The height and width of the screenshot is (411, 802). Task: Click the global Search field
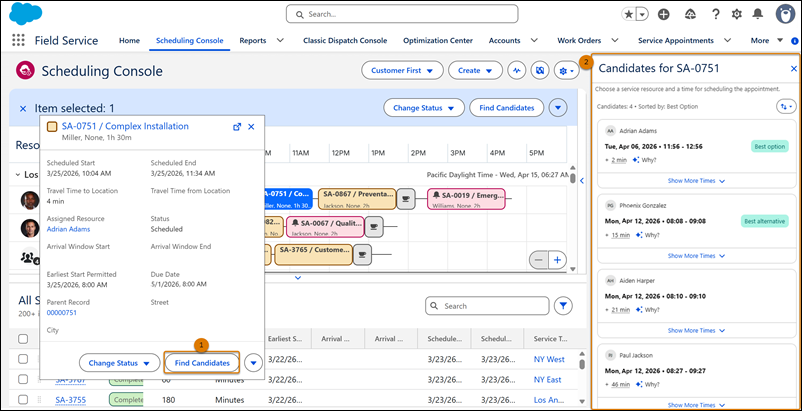point(402,14)
